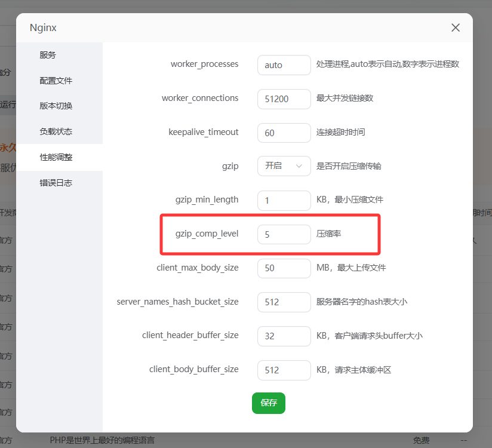Open 错误日志 tab

pos(56,183)
